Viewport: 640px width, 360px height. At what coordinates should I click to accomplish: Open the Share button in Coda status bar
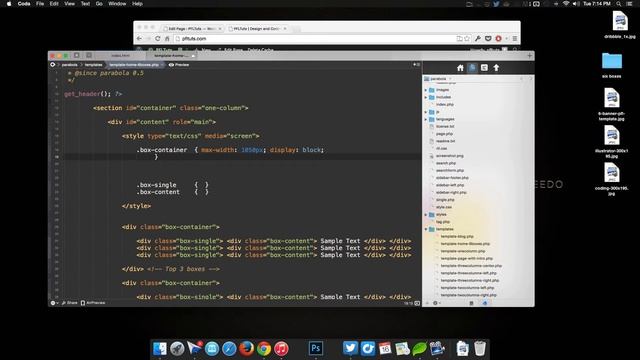point(69,303)
